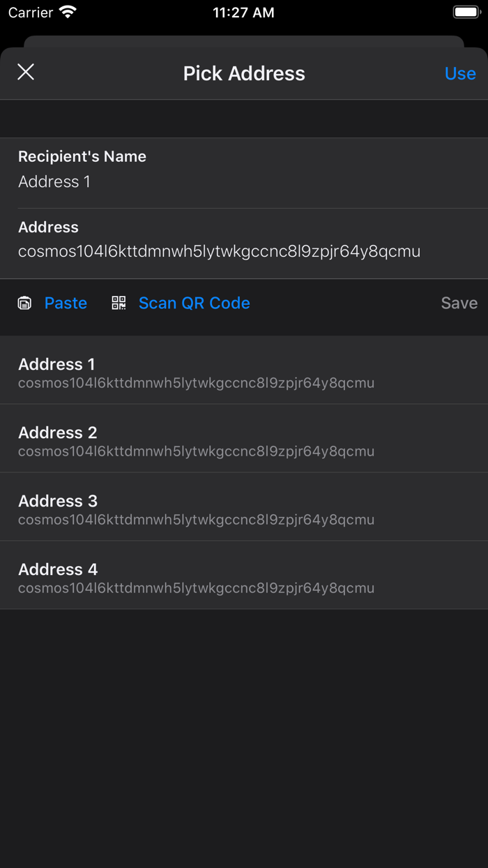Click the Recipient's Name label
The height and width of the screenshot is (868, 488).
pyautogui.click(x=82, y=156)
